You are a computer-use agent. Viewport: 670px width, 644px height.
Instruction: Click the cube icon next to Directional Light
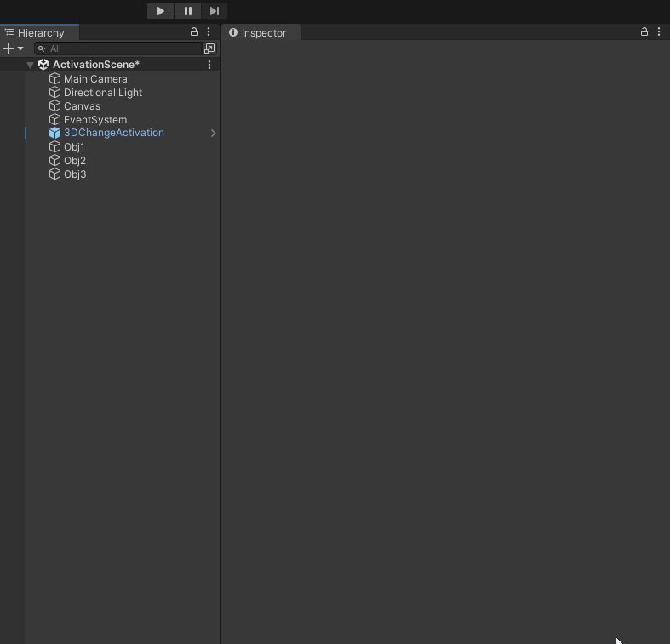pyautogui.click(x=54, y=92)
